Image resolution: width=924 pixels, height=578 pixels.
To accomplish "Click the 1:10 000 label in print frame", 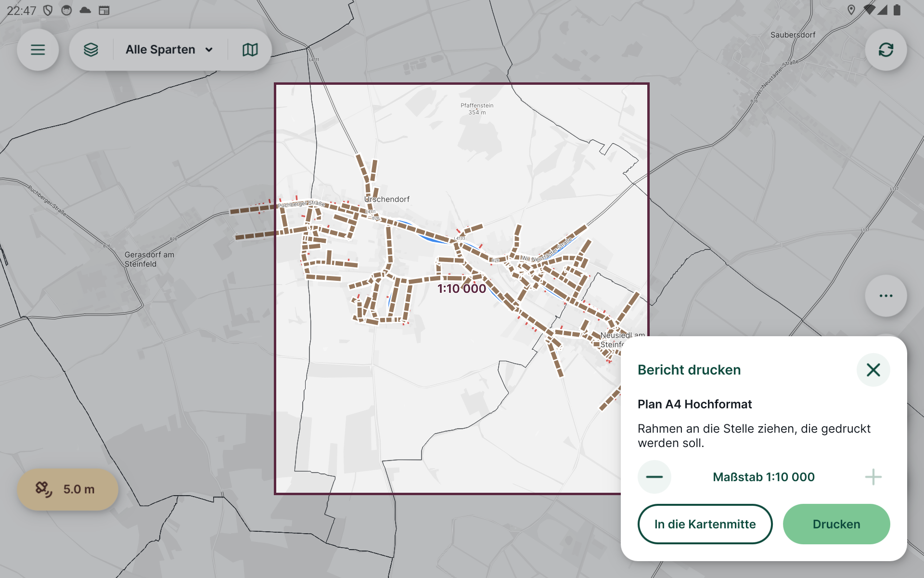I will click(x=462, y=289).
